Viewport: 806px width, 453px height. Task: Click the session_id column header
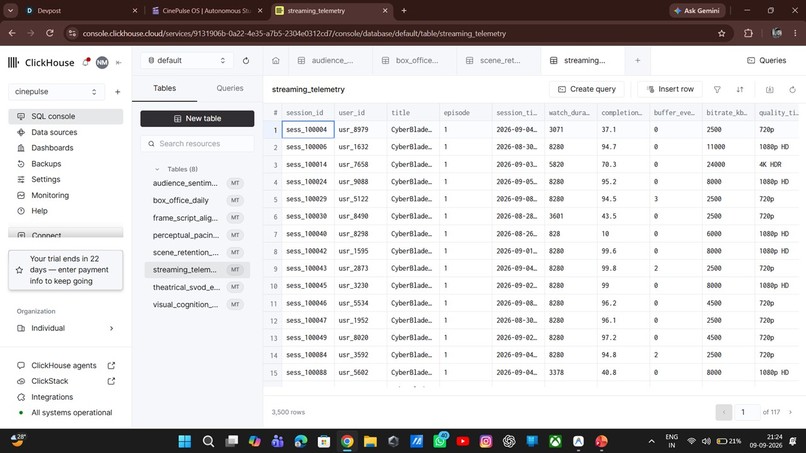tap(308, 113)
